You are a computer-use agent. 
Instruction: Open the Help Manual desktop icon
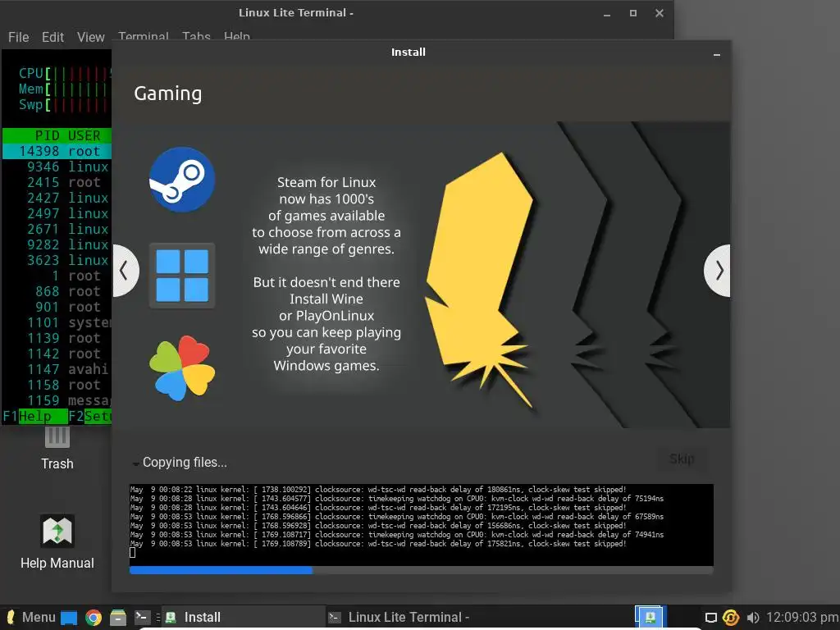[57, 542]
